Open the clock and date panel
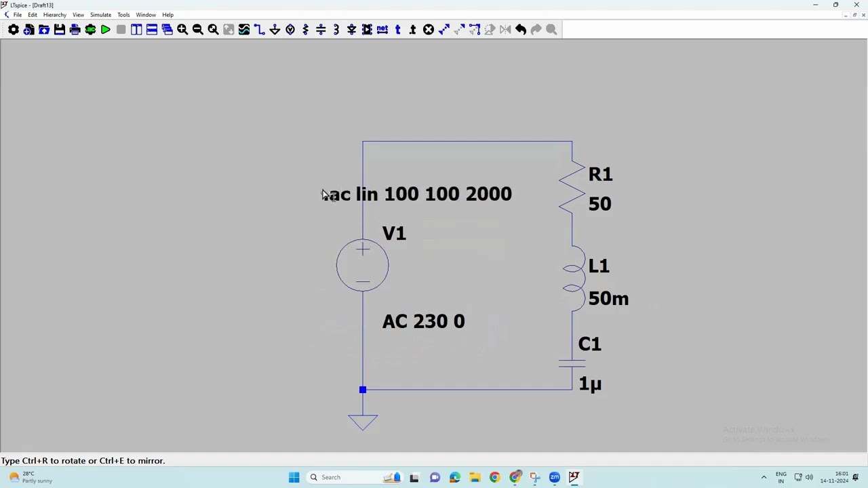The width and height of the screenshot is (868, 488). 834,477
